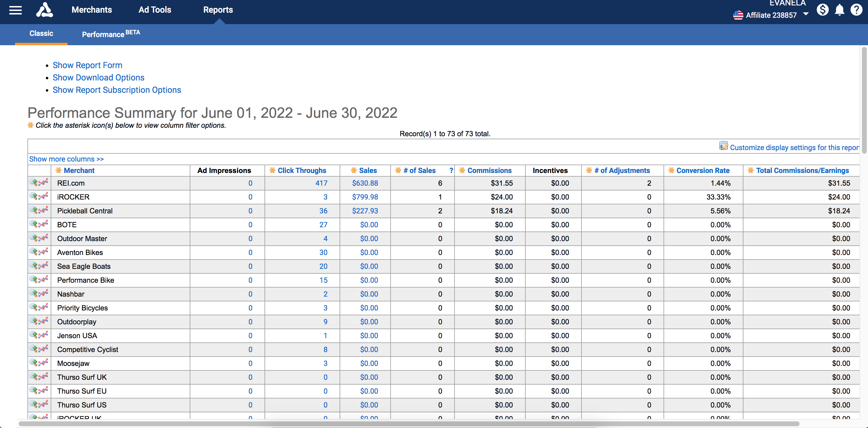Click the trend chart icon for Performance Bike
This screenshot has width=868, height=428.
click(x=43, y=279)
